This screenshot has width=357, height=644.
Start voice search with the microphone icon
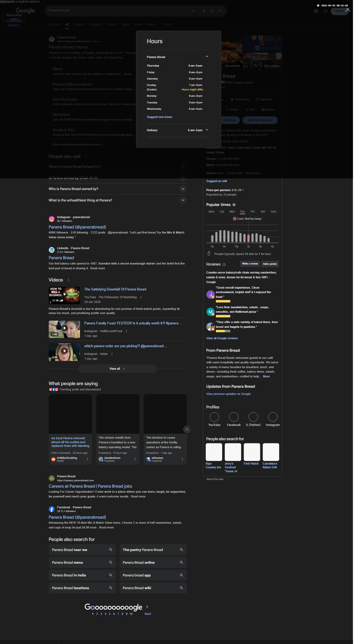pos(204,11)
